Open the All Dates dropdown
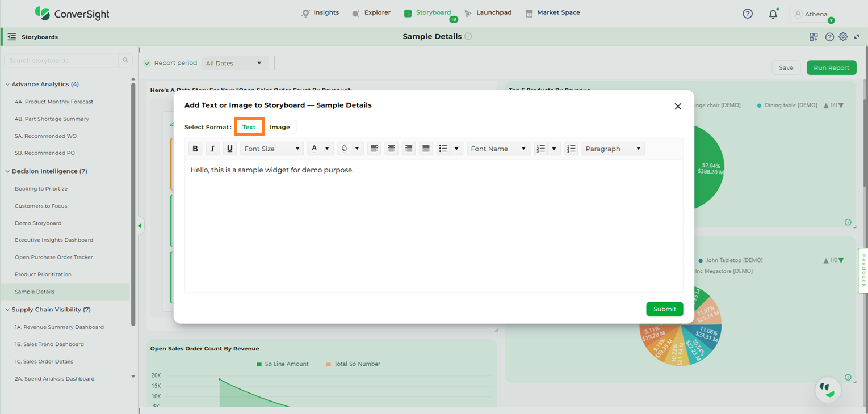 pos(234,63)
